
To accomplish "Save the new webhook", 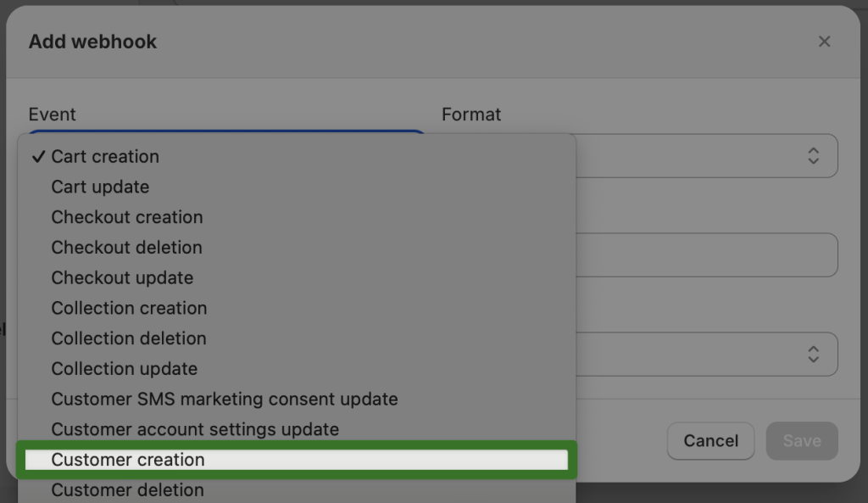I will 801,440.
